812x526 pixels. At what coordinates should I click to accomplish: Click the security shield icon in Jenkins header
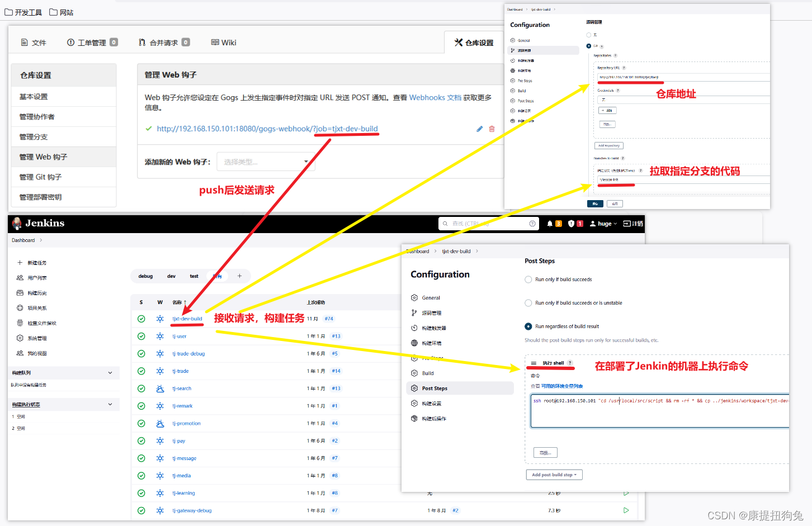pos(571,224)
